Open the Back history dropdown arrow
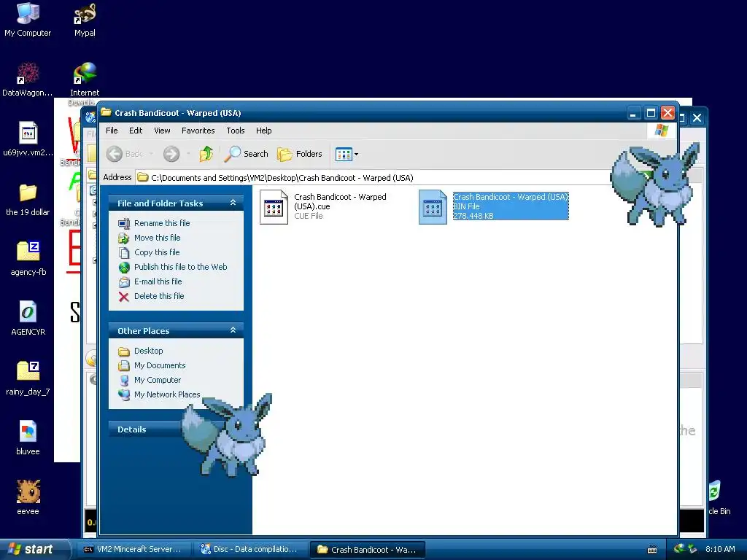This screenshot has height=560, width=747. coord(151,154)
